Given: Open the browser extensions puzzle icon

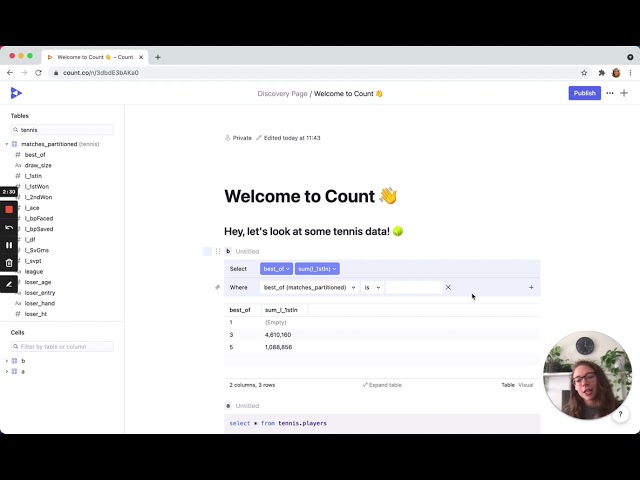Looking at the screenshot, I should click(602, 73).
